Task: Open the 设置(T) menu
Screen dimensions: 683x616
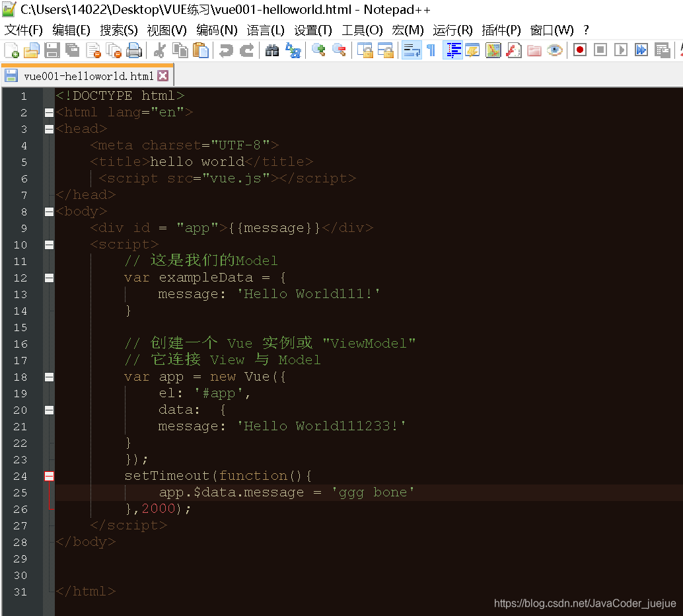Action: point(312,30)
